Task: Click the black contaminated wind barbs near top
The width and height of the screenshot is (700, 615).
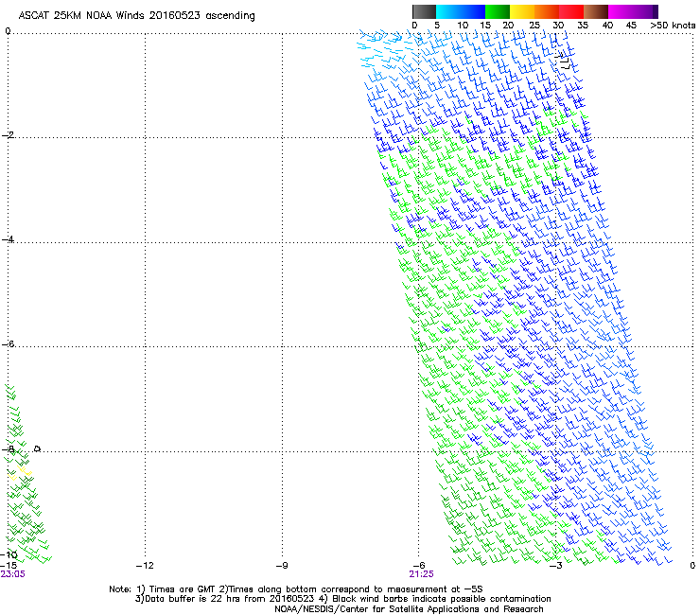Action: (x=565, y=61)
